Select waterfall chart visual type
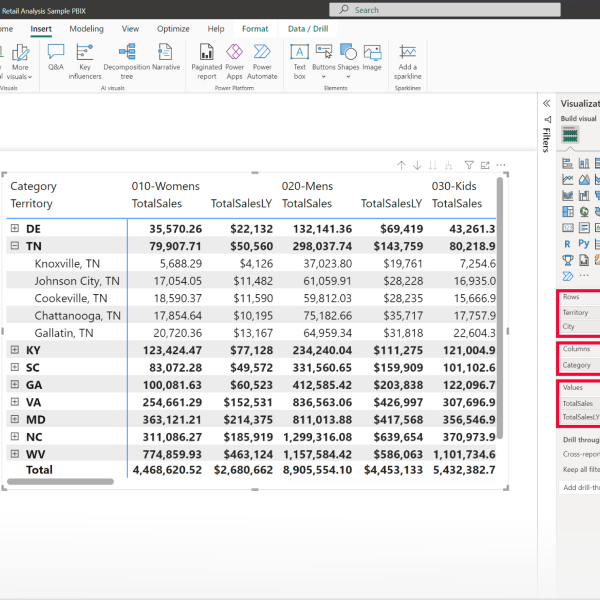 point(584,196)
